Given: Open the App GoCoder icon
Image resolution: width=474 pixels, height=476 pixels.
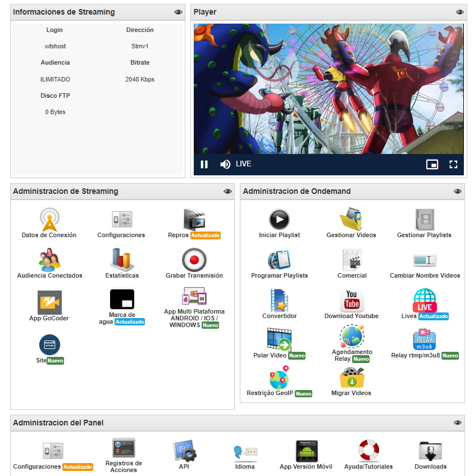Looking at the screenshot, I should coord(49,302).
